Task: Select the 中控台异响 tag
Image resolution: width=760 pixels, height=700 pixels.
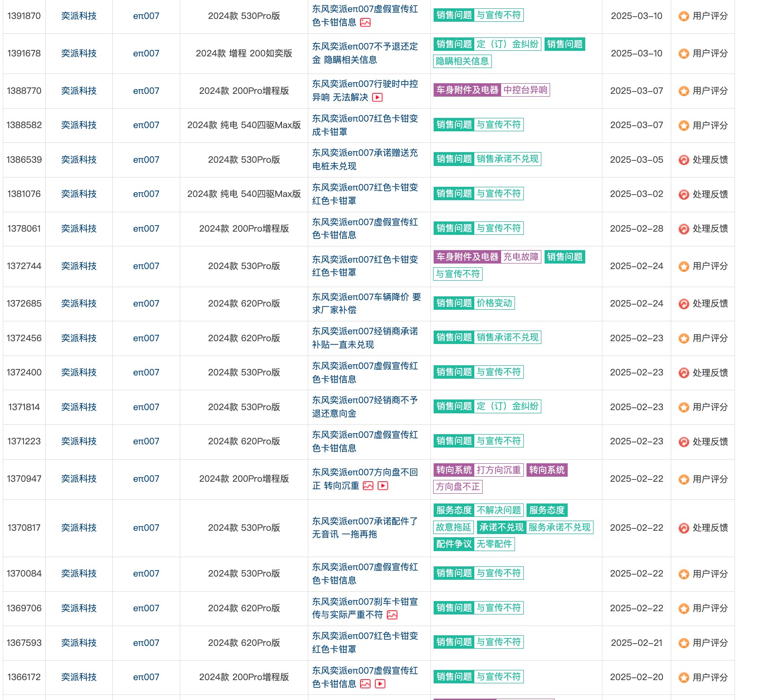Action: pos(525,90)
